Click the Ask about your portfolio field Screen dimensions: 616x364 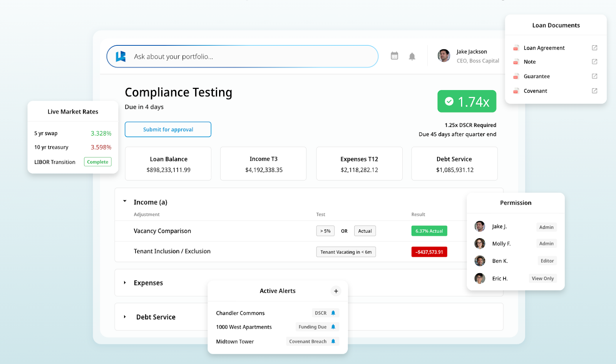pos(250,57)
